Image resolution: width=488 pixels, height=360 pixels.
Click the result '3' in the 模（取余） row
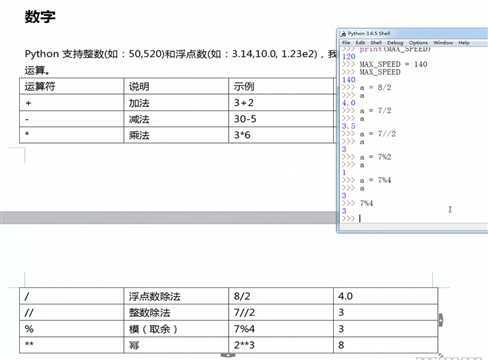tap(386, 329)
